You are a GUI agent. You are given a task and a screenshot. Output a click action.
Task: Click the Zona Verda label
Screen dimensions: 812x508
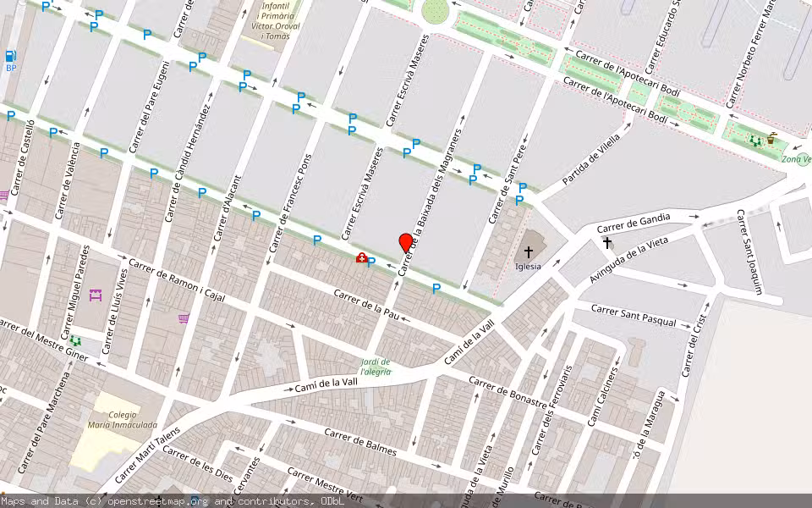click(795, 157)
